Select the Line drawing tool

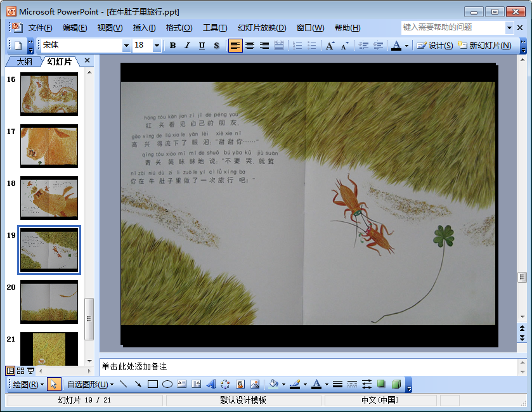click(124, 384)
